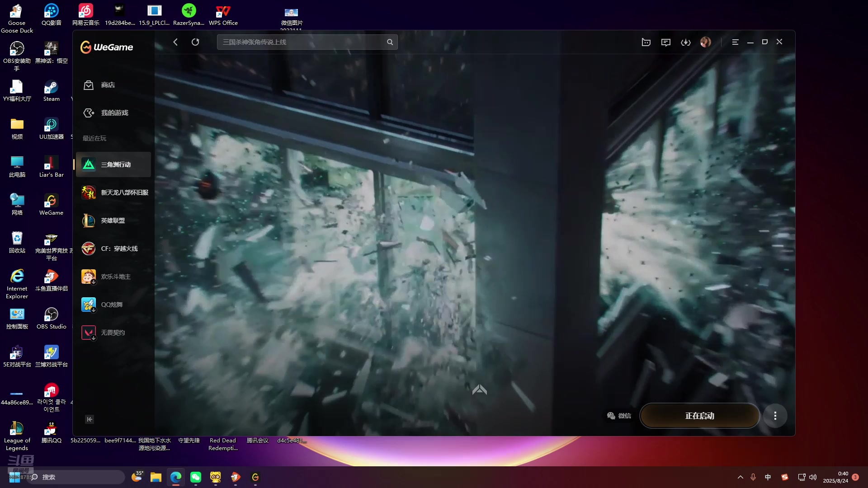Select CF: 穿越火线 game

point(113,249)
